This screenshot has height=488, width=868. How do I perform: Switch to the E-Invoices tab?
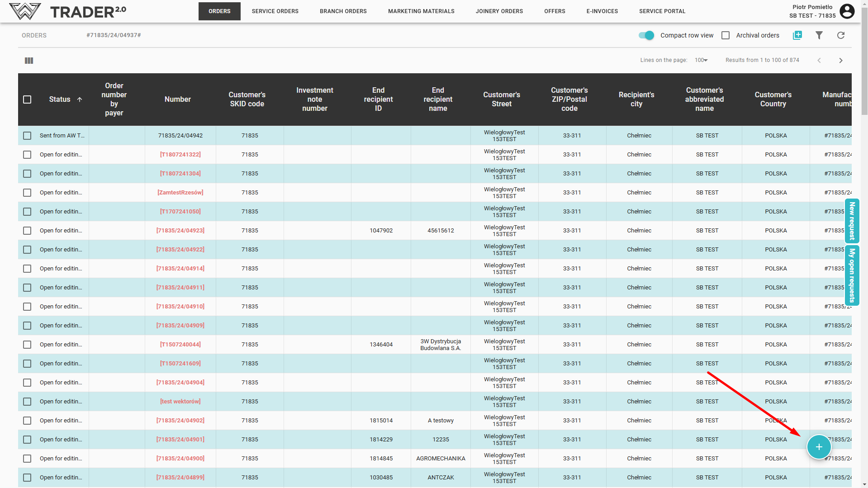pos(602,11)
